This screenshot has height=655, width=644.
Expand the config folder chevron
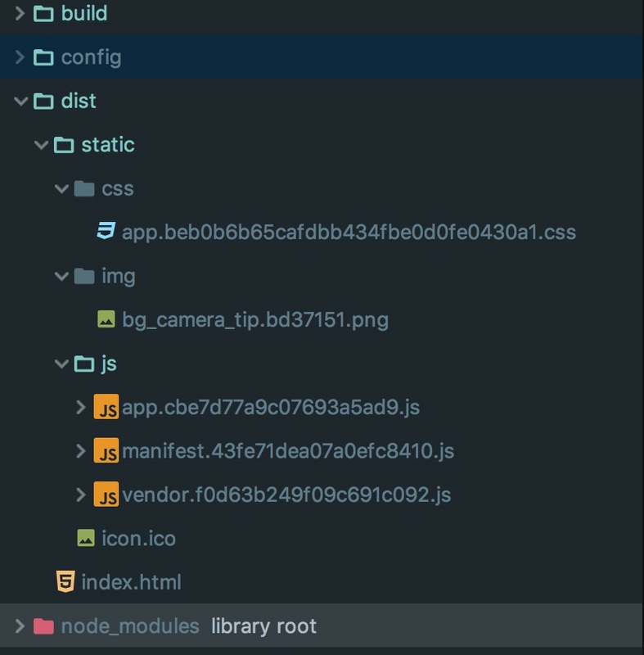pyautogui.click(x=20, y=57)
